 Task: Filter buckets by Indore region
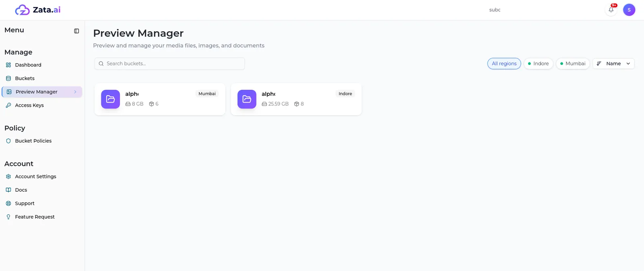pyautogui.click(x=539, y=64)
